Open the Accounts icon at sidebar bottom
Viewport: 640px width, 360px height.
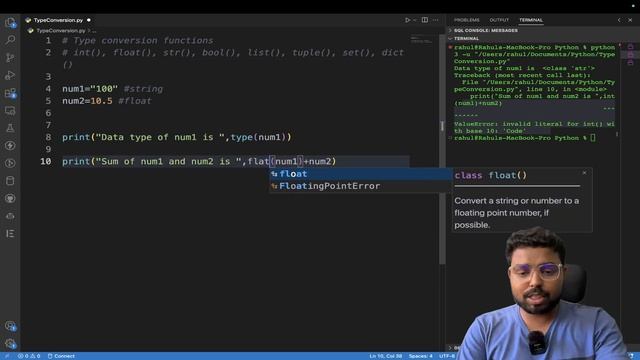pos(10,326)
